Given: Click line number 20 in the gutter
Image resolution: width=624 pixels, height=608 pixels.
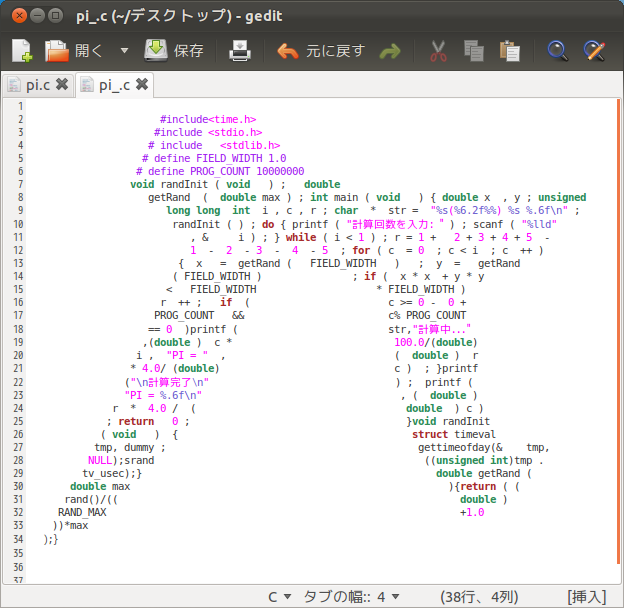Looking at the screenshot, I should 18,355.
